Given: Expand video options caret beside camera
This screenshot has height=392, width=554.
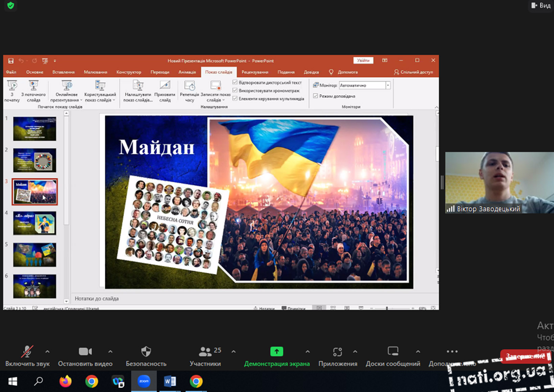Looking at the screenshot, I should [110, 352].
